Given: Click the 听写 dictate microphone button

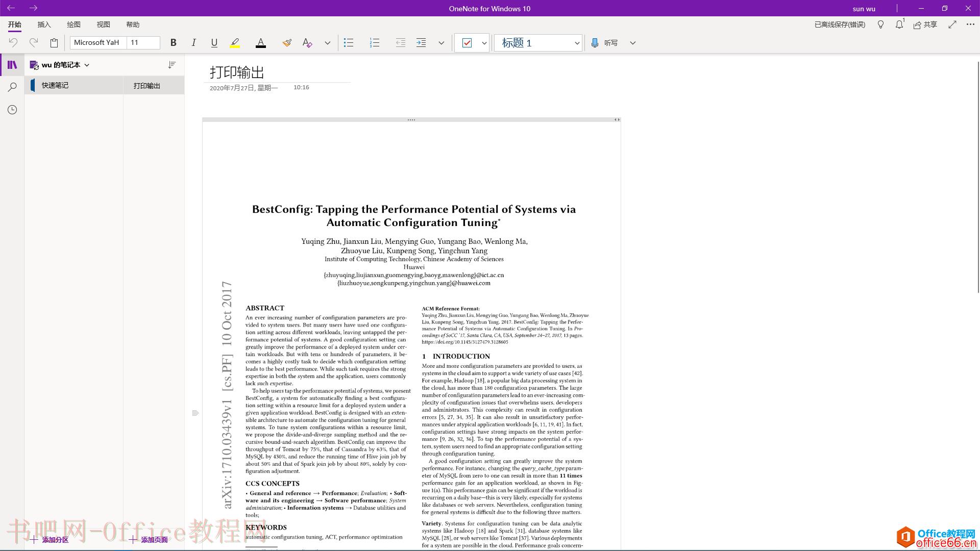Looking at the screenshot, I should click(x=604, y=43).
